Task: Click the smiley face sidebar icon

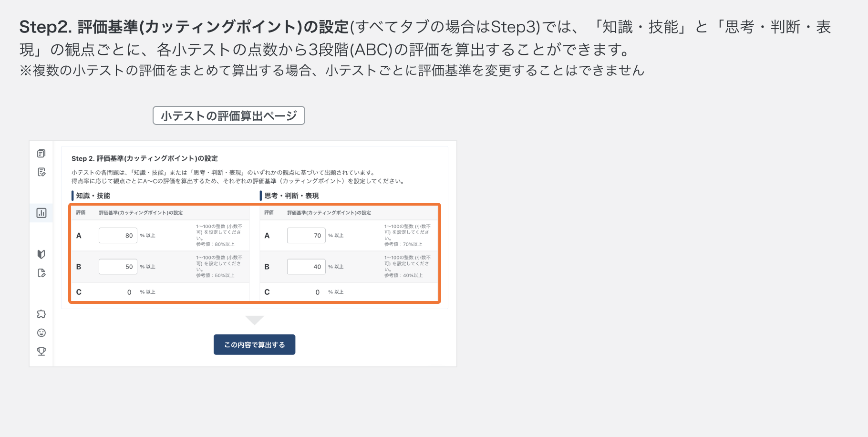Action: click(41, 333)
